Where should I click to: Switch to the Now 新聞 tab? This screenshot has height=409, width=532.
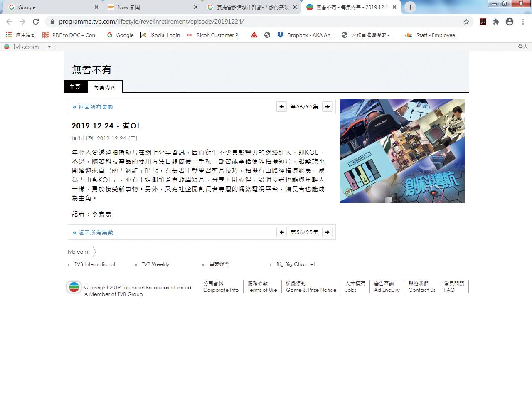152,7
